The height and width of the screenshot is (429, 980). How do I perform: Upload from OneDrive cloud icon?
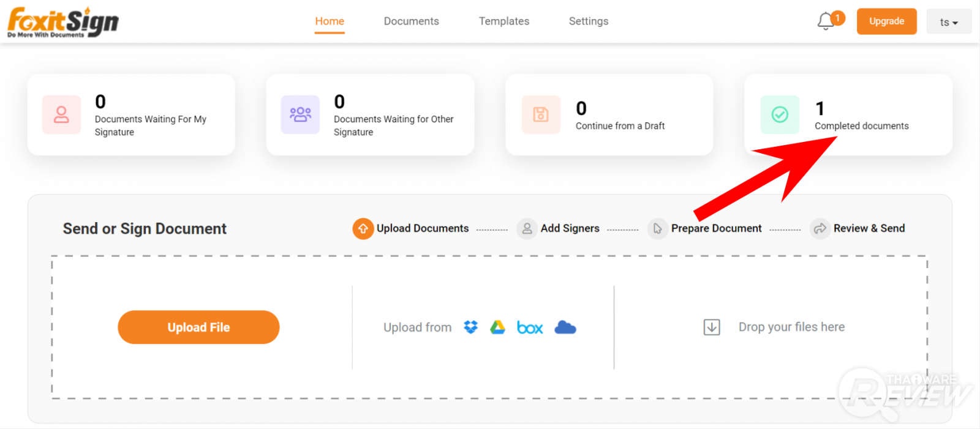tap(565, 327)
